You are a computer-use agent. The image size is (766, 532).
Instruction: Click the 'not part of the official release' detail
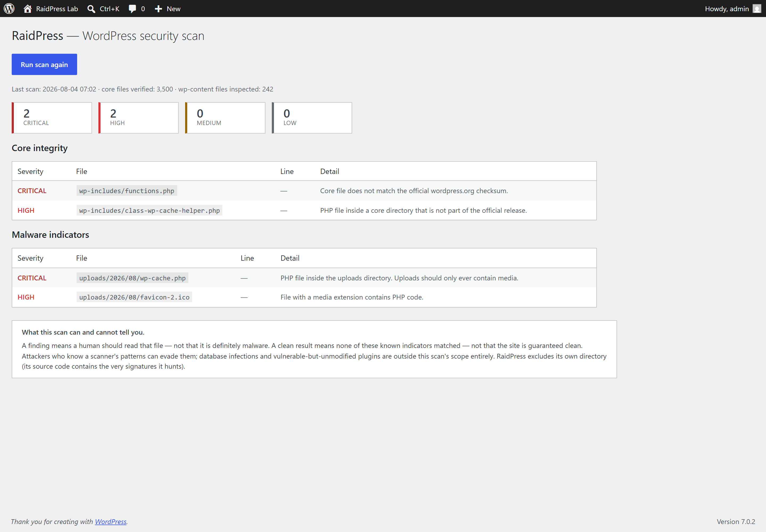(x=423, y=210)
